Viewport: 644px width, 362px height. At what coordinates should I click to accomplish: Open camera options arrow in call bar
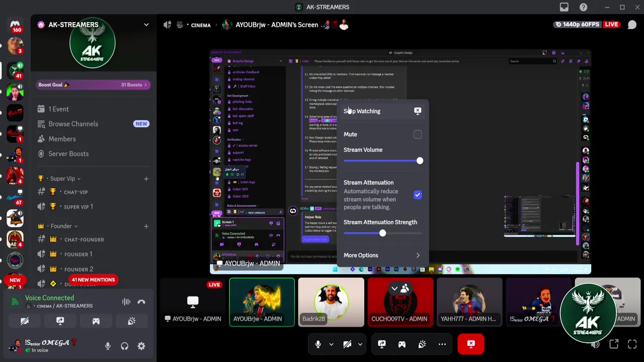tap(360, 344)
